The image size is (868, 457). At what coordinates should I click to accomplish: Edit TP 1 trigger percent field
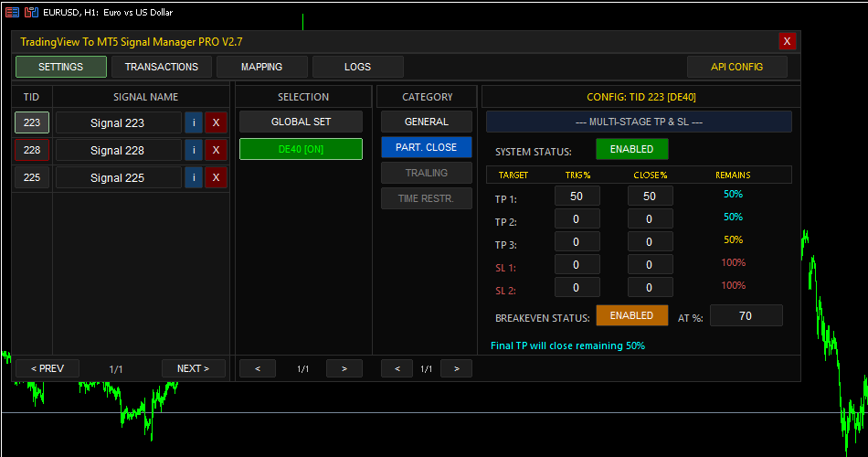(577, 197)
